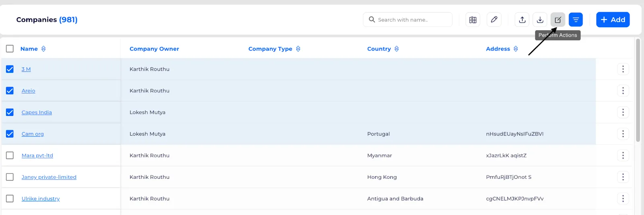Sort by Company Type column arrows

coord(298,49)
